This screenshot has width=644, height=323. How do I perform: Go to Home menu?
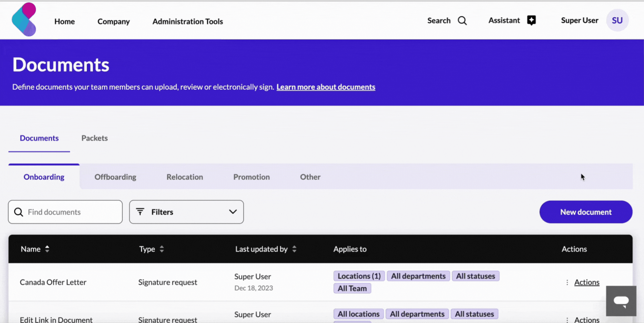(x=65, y=21)
